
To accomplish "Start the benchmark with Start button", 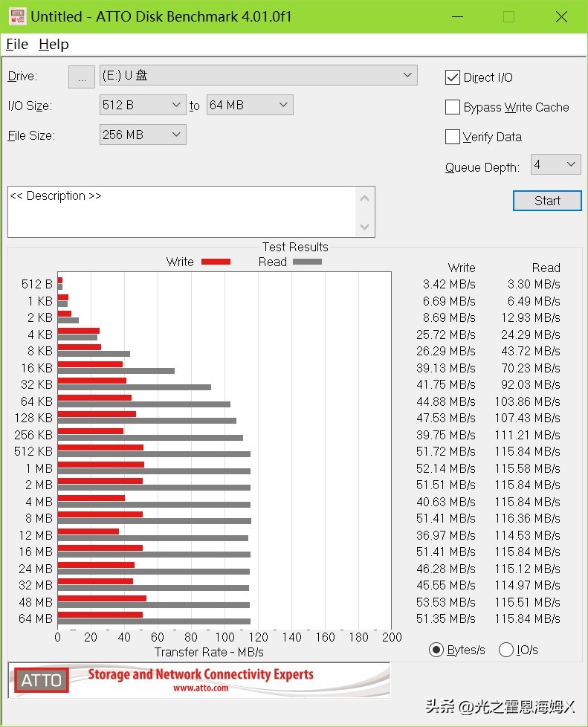I will click(x=547, y=201).
